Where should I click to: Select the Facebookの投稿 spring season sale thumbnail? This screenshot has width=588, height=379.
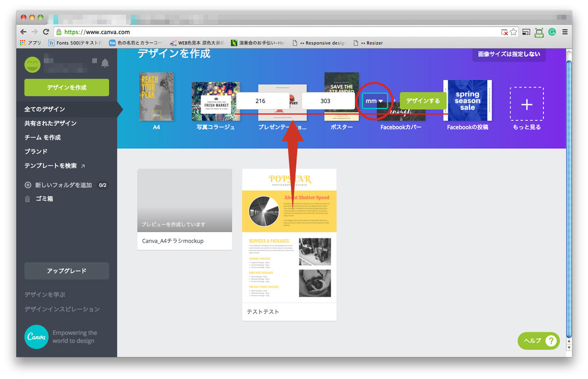coord(467,100)
